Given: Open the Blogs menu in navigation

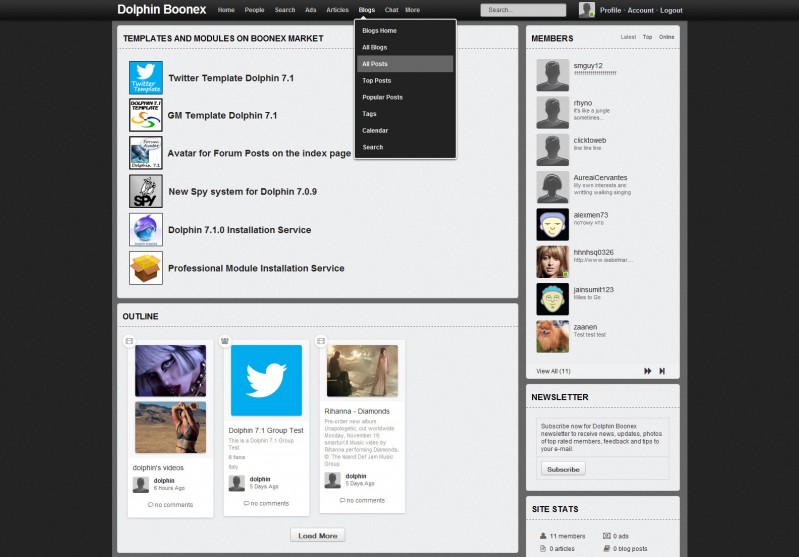Looking at the screenshot, I should tap(366, 10).
